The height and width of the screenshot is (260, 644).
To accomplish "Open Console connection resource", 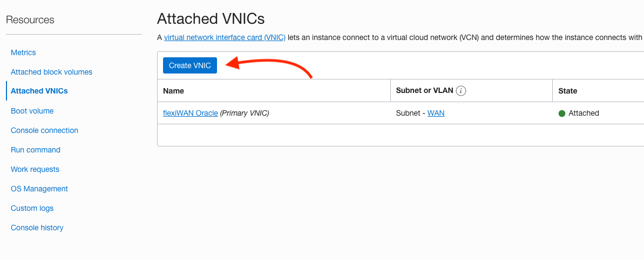I will 44,130.
